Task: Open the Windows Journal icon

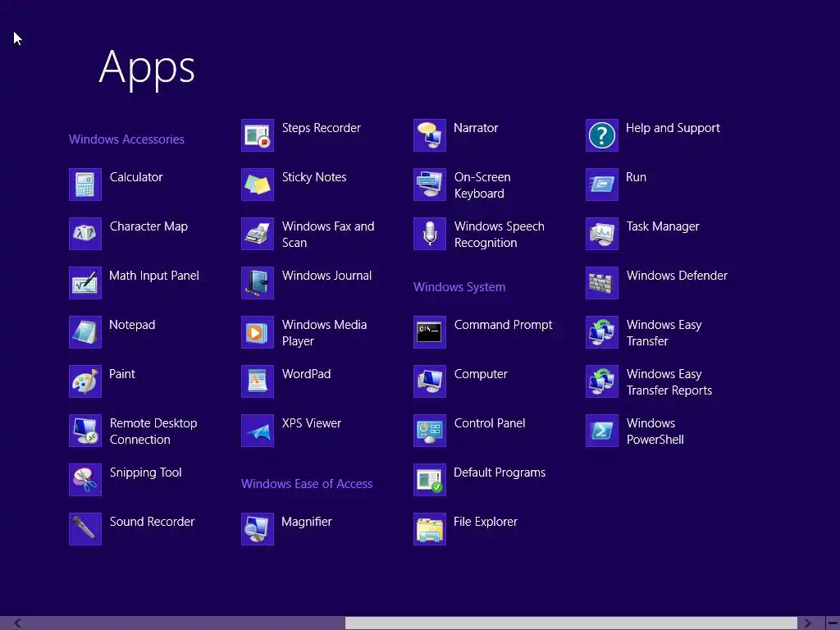Action: [258, 283]
